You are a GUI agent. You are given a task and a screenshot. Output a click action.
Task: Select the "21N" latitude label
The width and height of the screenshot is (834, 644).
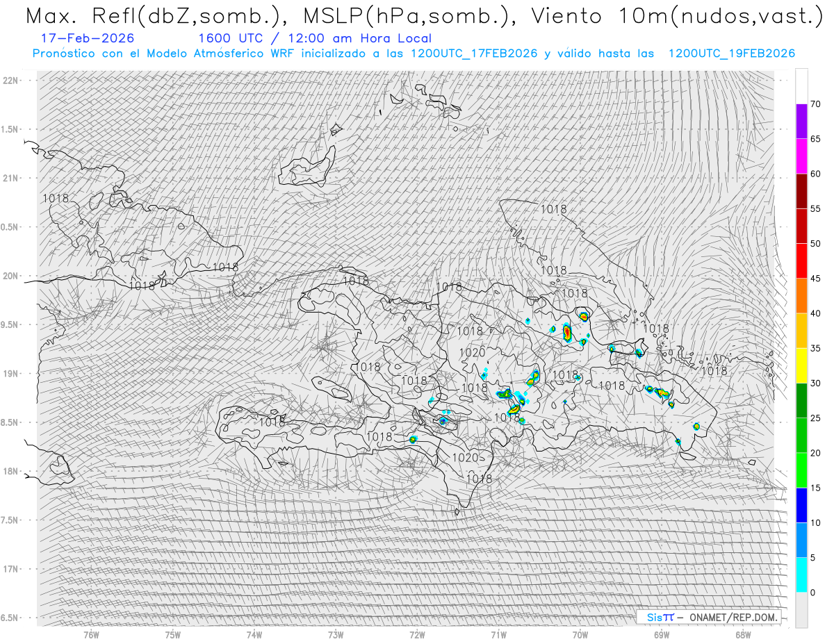coord(10,179)
